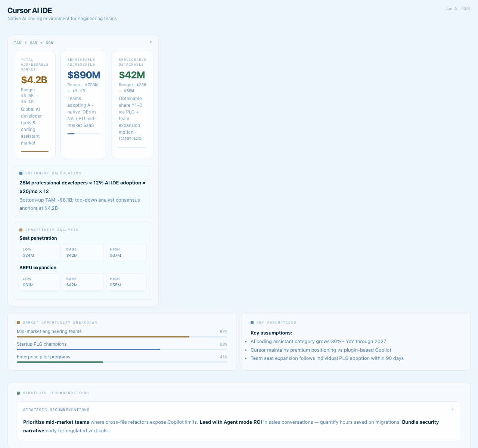Click the 'Enterprise pilot programs' label
478x448 pixels.
pos(43,357)
